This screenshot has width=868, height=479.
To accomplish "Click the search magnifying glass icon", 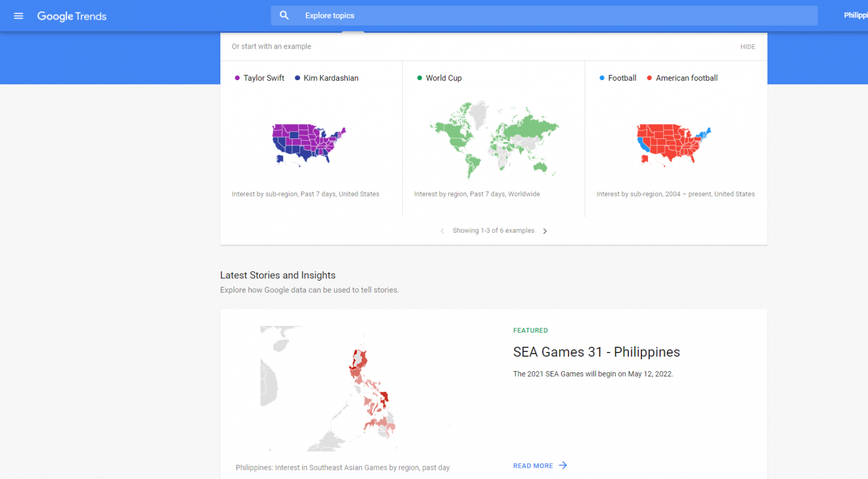I will coord(284,15).
